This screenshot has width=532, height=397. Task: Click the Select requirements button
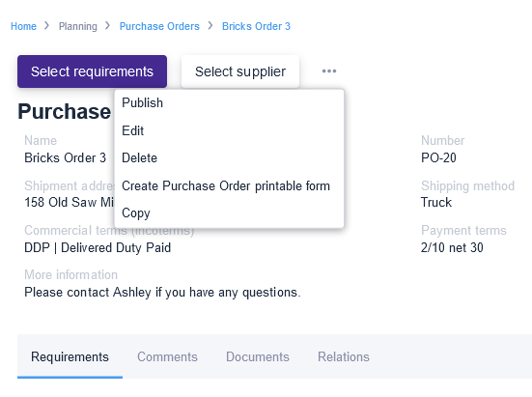(x=92, y=71)
